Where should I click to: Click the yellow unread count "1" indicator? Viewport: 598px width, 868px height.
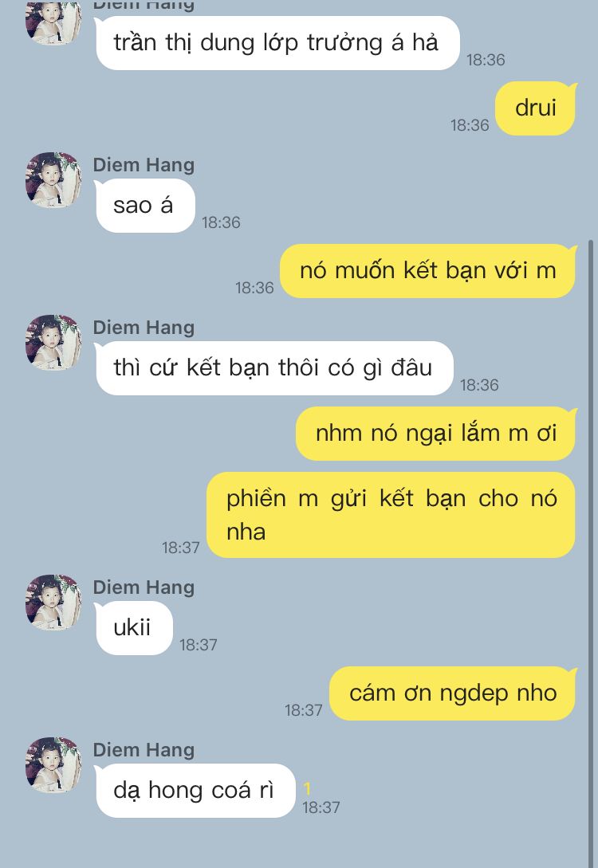[x=307, y=788]
